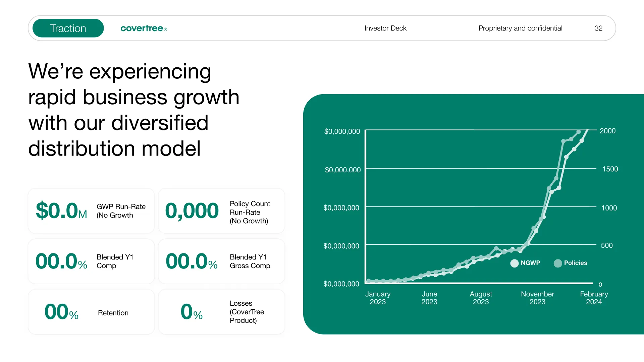
Task: Click the 'February 2024' axis label
Action: click(594, 298)
